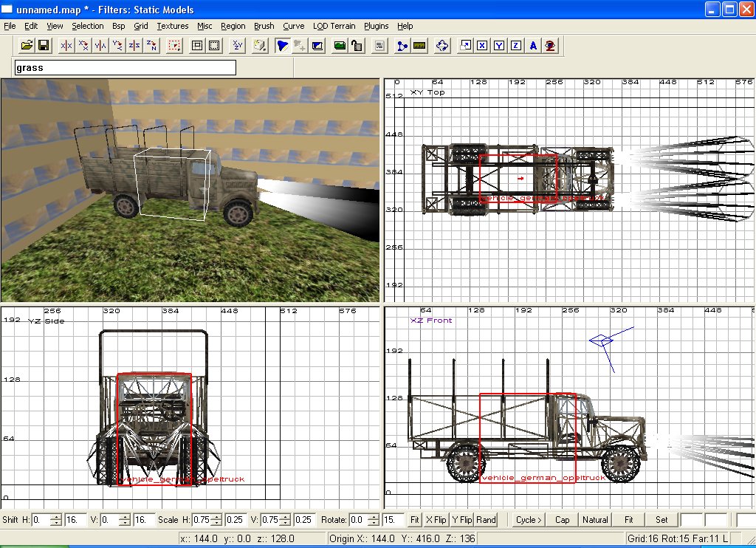The width and height of the screenshot is (756, 548).
Task: Click the Z-axis rotate toolbar icon
Action: click(151, 46)
